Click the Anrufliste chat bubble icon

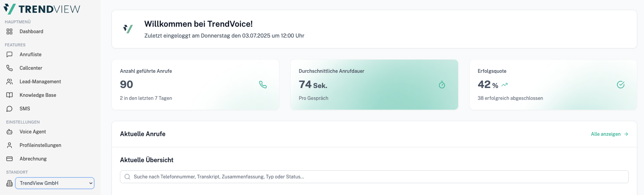tap(9, 55)
